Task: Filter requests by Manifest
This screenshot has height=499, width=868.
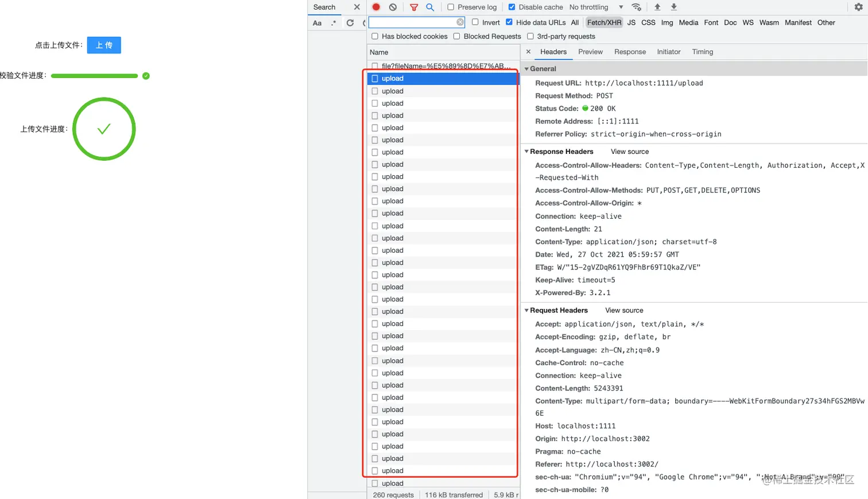Action: pyautogui.click(x=798, y=22)
